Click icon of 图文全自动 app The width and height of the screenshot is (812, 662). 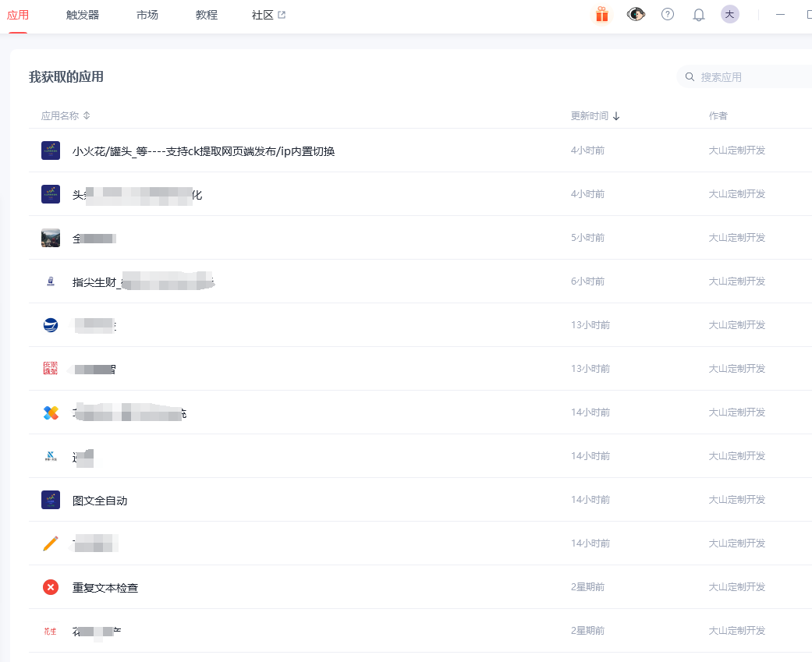50,500
